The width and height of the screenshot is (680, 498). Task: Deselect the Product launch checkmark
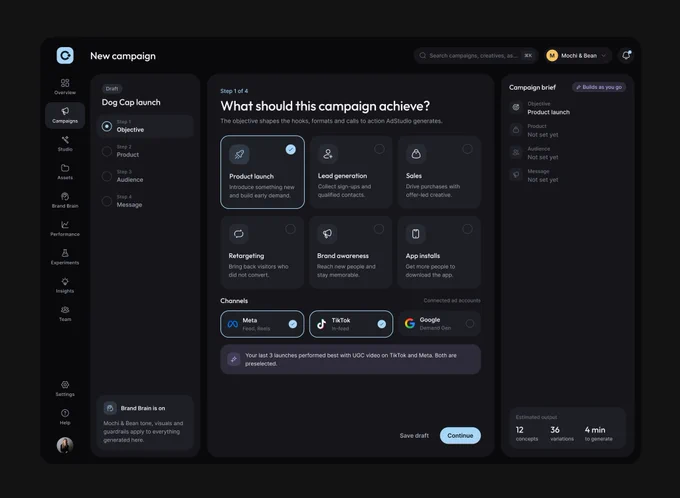click(291, 149)
